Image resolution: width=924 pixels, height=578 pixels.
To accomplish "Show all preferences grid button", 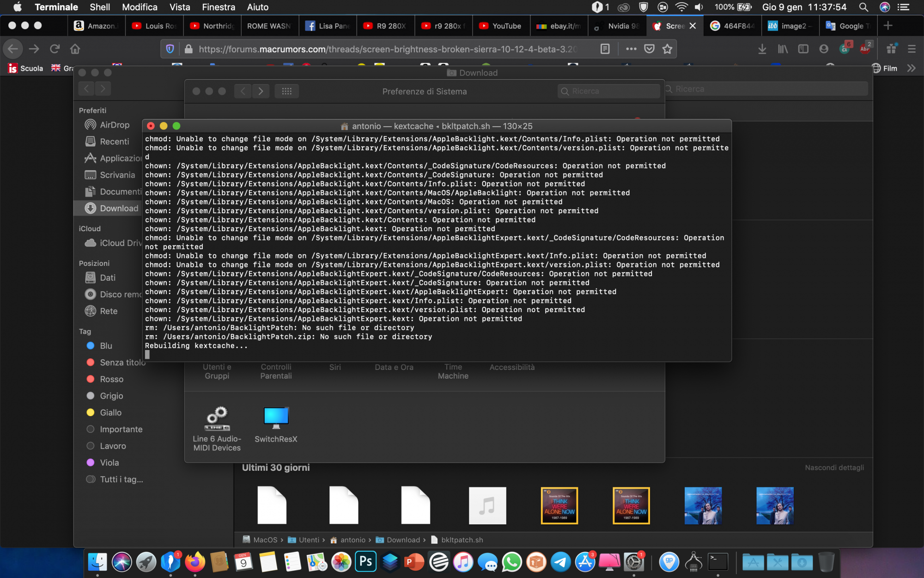I will [x=286, y=91].
